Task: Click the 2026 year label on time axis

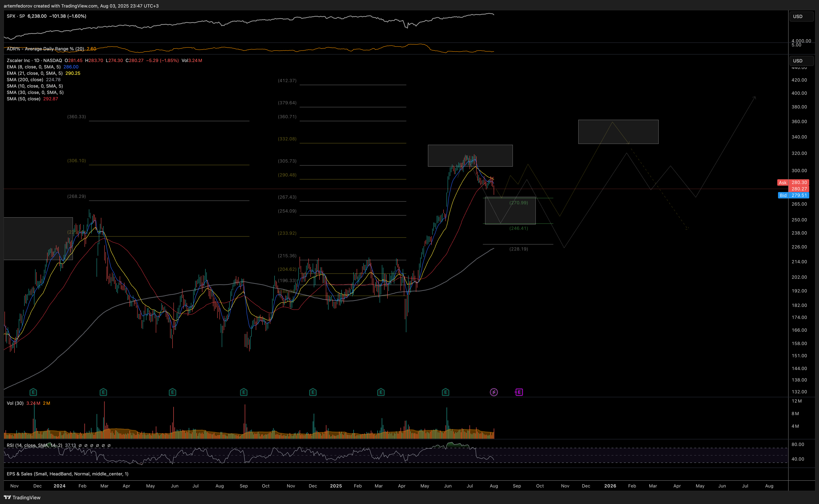Action: click(610, 486)
